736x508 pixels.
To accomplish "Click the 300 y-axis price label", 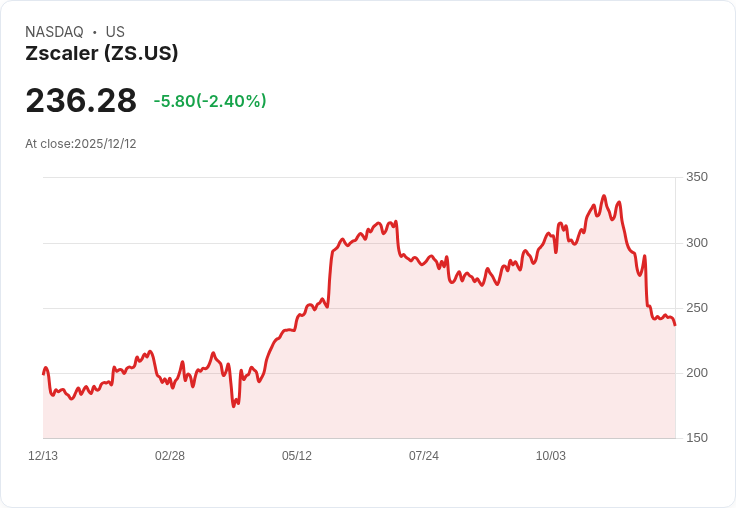I will tap(696, 243).
